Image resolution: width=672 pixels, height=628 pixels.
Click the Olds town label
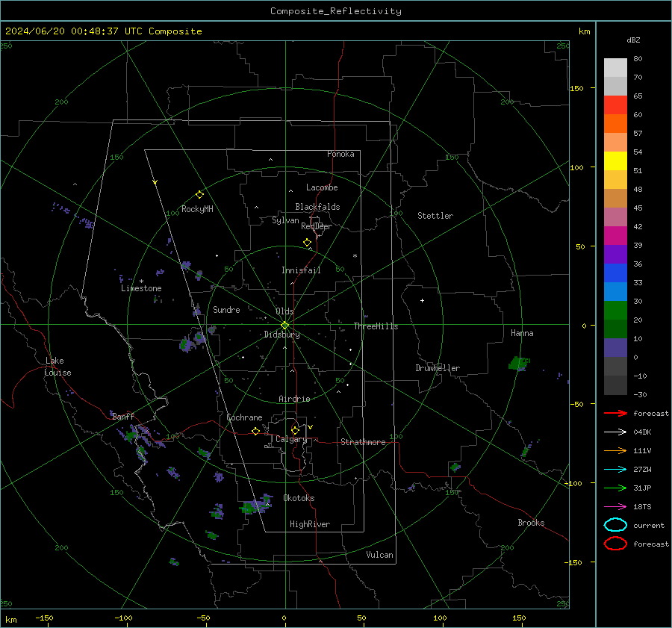tap(284, 311)
